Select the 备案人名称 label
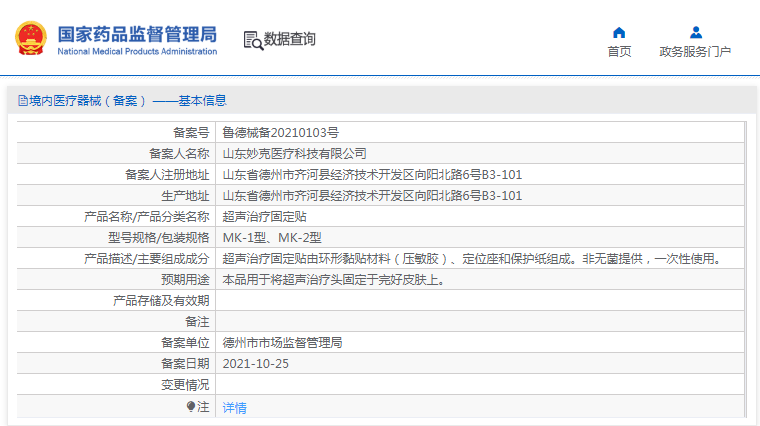The height and width of the screenshot is (426, 760). click(179, 154)
